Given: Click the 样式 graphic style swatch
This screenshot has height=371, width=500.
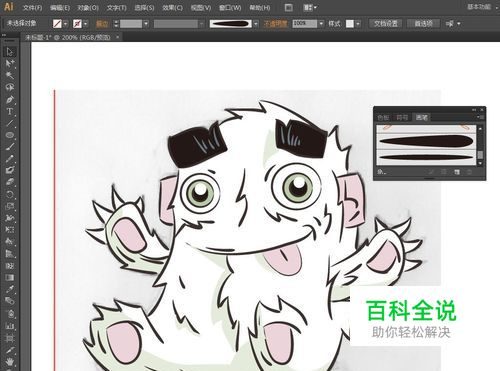Looking at the screenshot, I should click(350, 24).
